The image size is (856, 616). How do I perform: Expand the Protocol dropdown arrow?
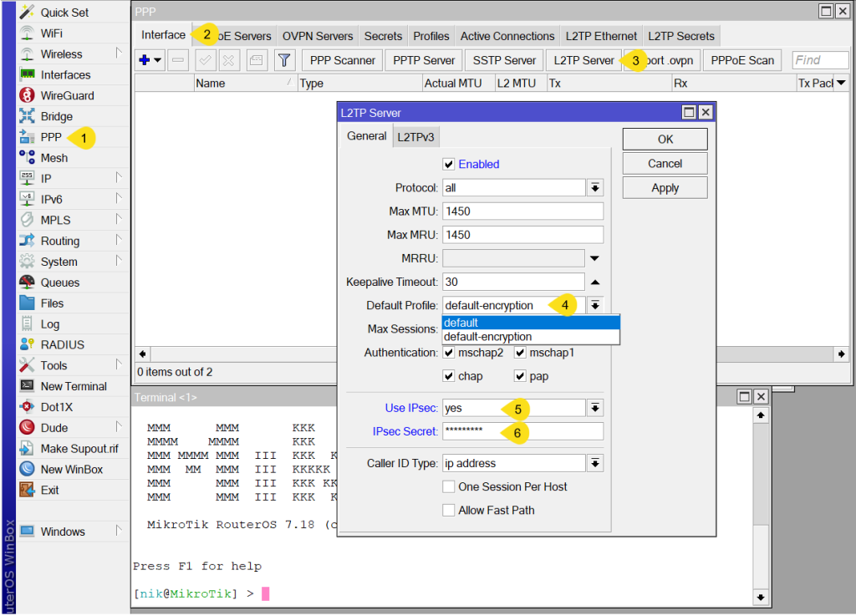(x=595, y=188)
